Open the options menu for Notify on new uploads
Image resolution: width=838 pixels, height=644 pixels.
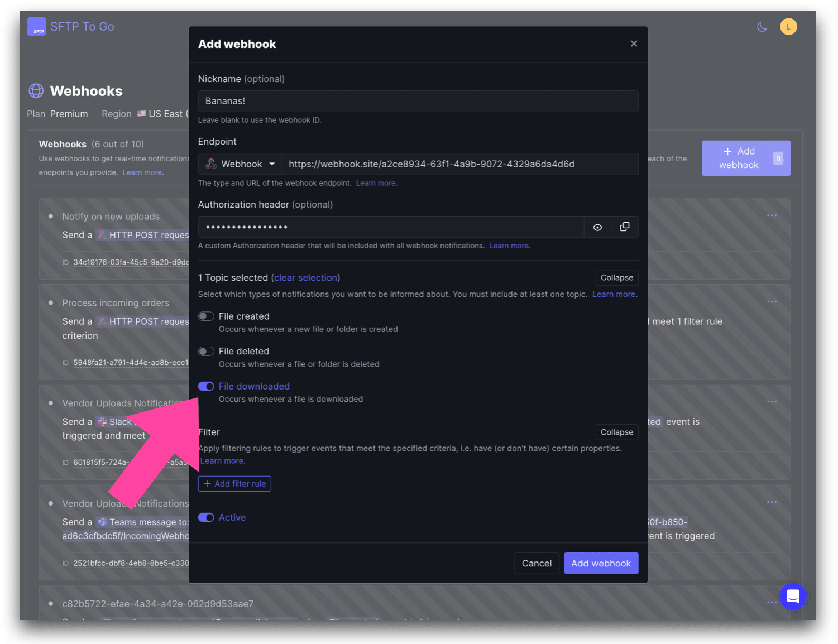772,215
